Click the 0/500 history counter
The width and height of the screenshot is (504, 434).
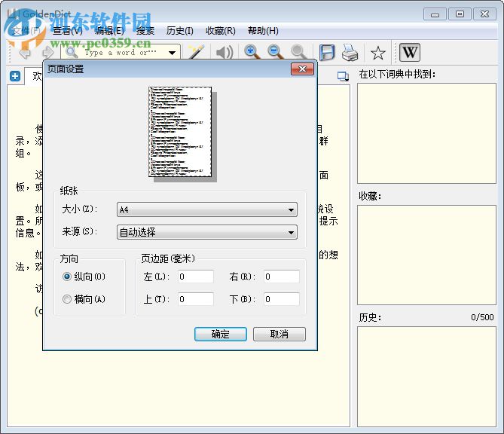coord(482,317)
